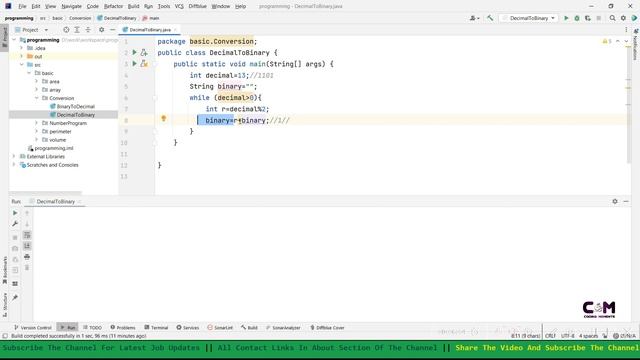Open the Problems tool window
The image size is (640, 360).
[x=123, y=327]
